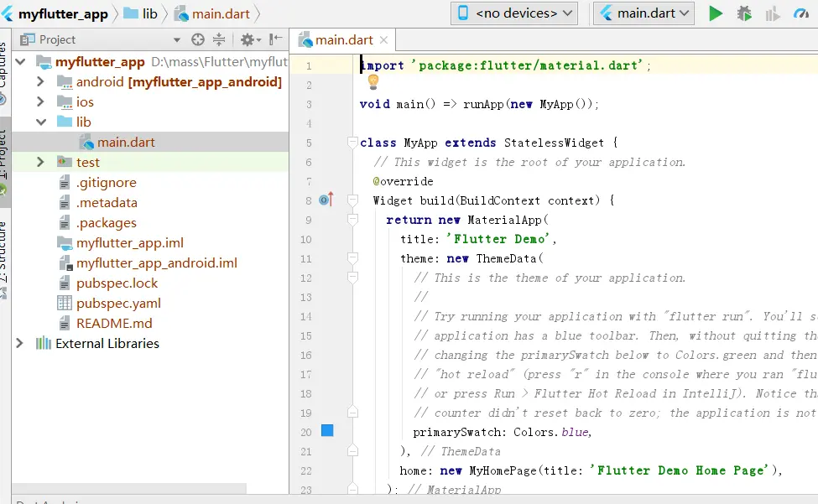Select myflutter_app.iml file
This screenshot has height=504, width=818.
pos(130,243)
